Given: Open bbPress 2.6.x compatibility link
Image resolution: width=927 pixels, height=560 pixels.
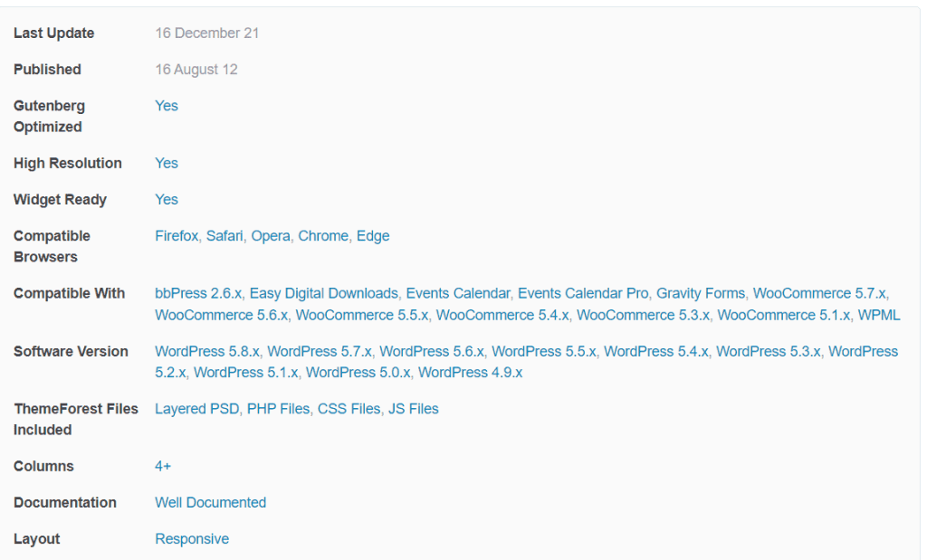Looking at the screenshot, I should tap(198, 294).
